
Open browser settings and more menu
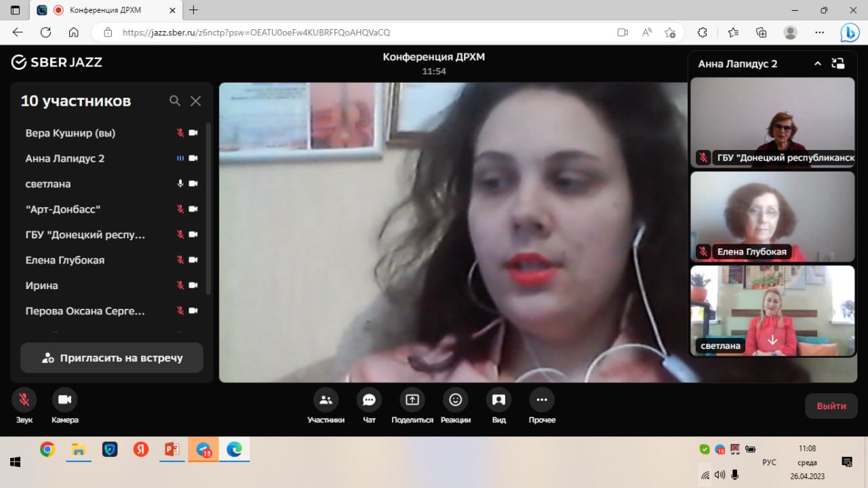pos(820,33)
